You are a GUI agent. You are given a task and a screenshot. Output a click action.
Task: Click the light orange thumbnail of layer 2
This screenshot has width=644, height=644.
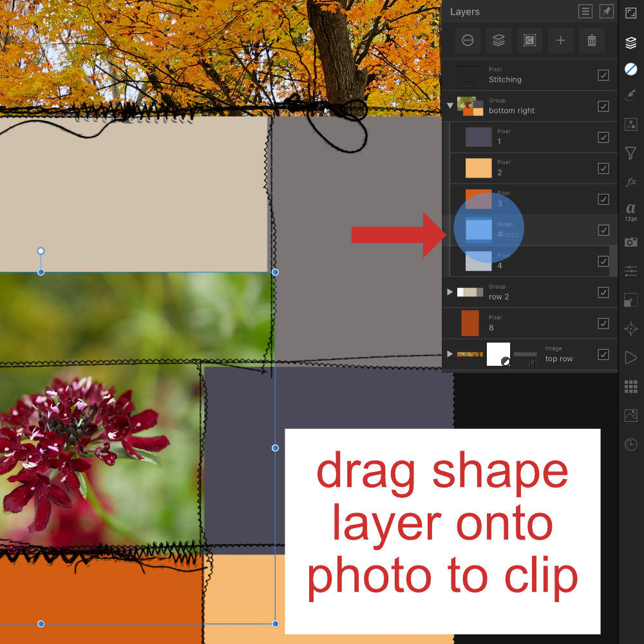478,168
